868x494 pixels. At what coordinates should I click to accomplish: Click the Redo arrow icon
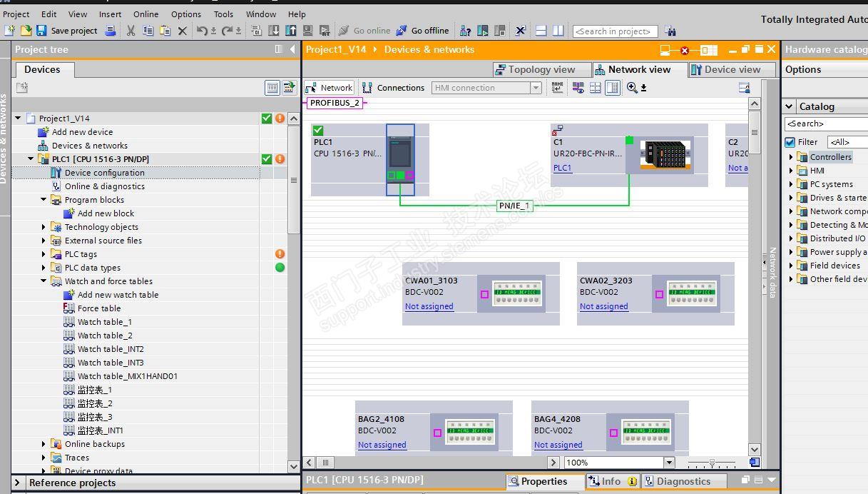pos(228,31)
